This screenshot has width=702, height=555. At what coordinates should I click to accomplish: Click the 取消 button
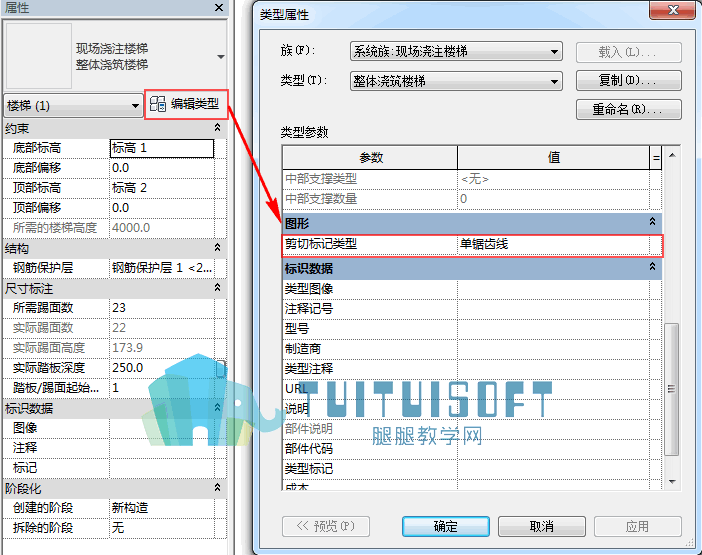(x=542, y=526)
